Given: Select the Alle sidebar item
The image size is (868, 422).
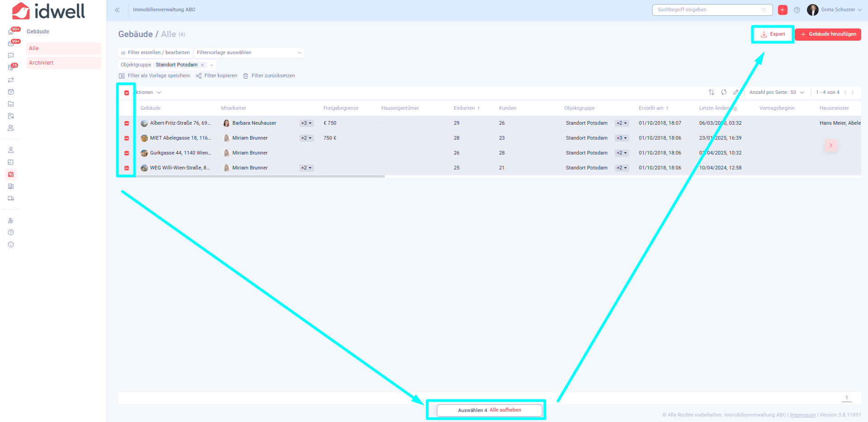Looking at the screenshot, I should [34, 48].
